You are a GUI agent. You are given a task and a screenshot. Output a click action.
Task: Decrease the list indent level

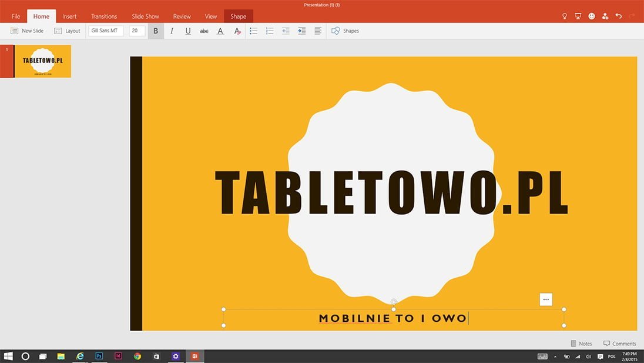click(x=286, y=31)
